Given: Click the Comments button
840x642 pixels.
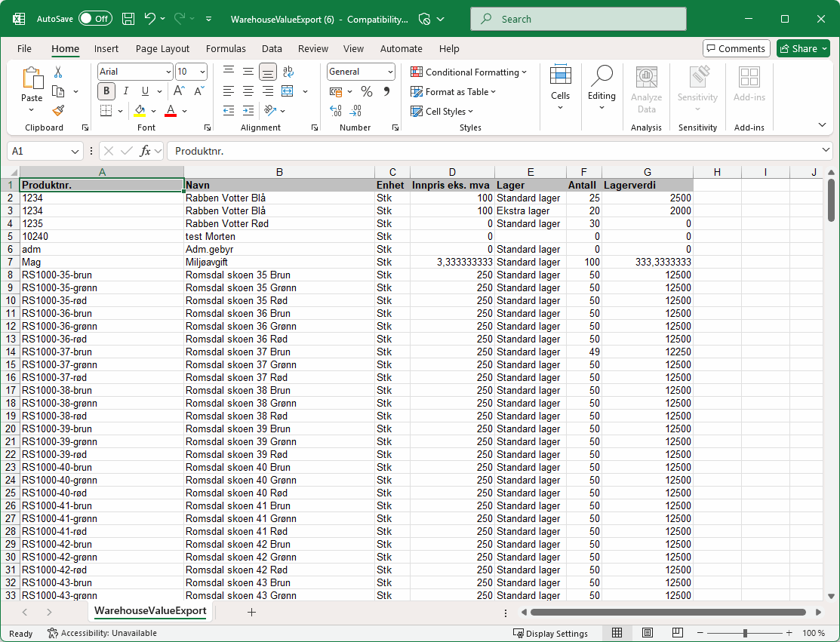Looking at the screenshot, I should pos(736,48).
